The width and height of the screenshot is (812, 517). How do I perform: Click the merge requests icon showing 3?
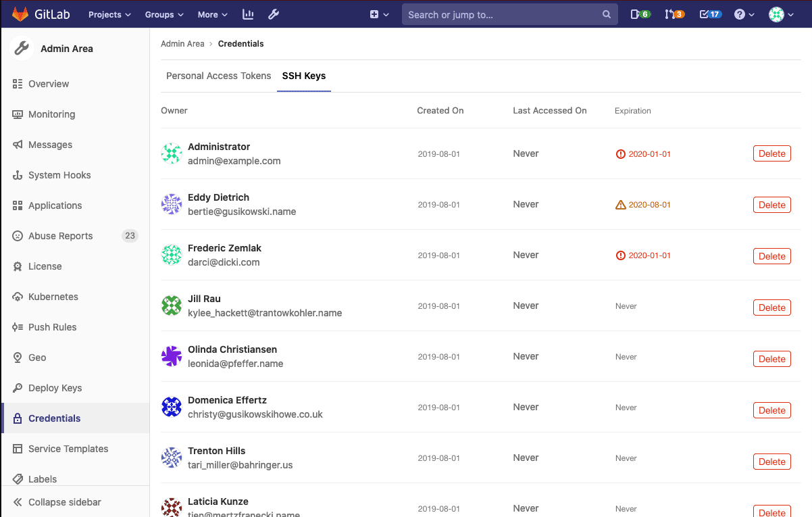coord(674,14)
